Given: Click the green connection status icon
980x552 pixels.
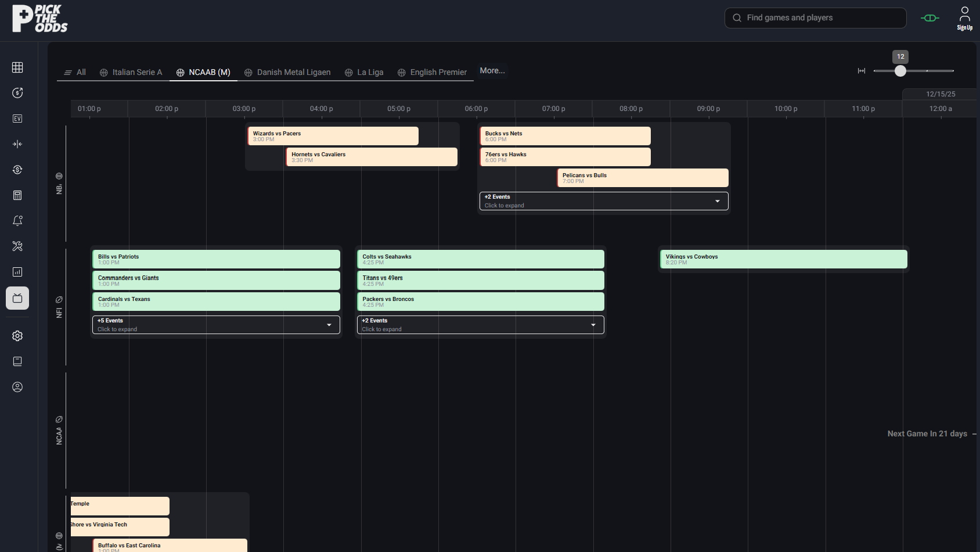Looking at the screenshot, I should click(929, 18).
